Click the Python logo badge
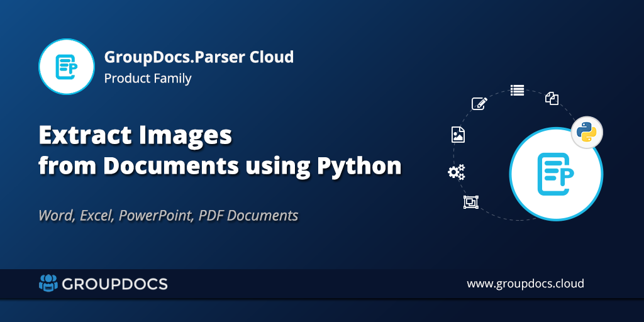Screen dimensions: 644x322 [586, 133]
